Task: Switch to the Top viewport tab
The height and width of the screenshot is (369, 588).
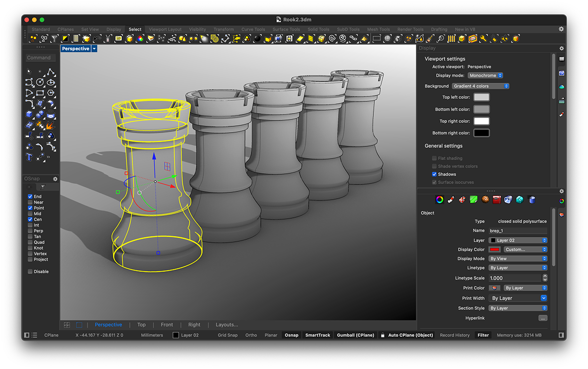Action: (x=141, y=324)
